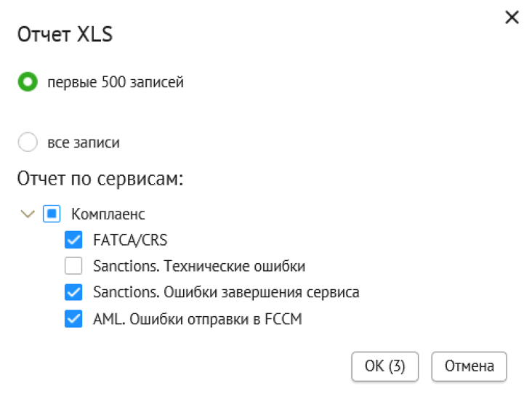532x407 pixels.
Task: Click the Отмена button
Action: (469, 366)
